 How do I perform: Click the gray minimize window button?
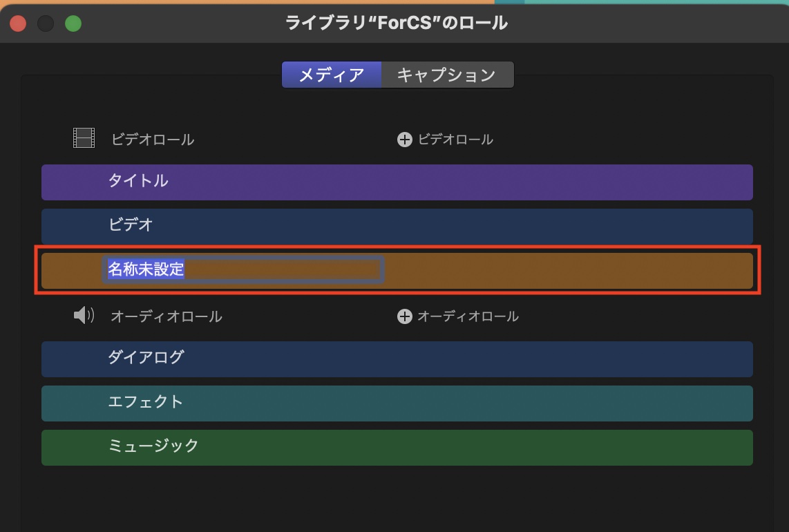click(x=46, y=23)
